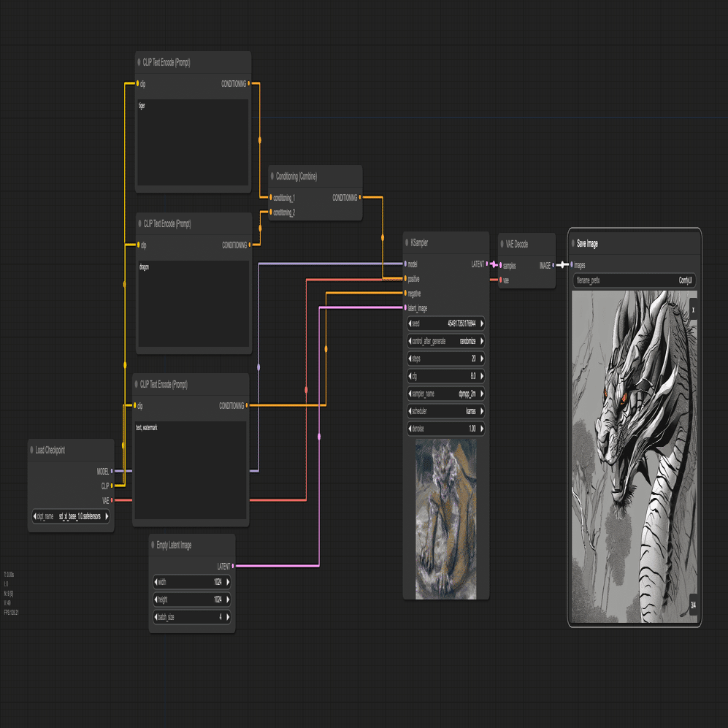Decrease the cfg value with left arrow

pos(410,376)
